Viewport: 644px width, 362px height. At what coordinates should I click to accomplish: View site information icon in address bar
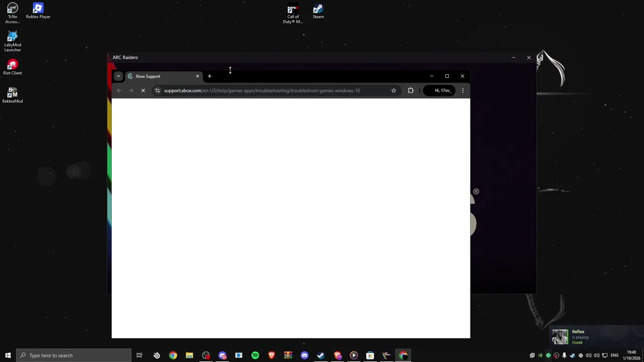pyautogui.click(x=157, y=90)
